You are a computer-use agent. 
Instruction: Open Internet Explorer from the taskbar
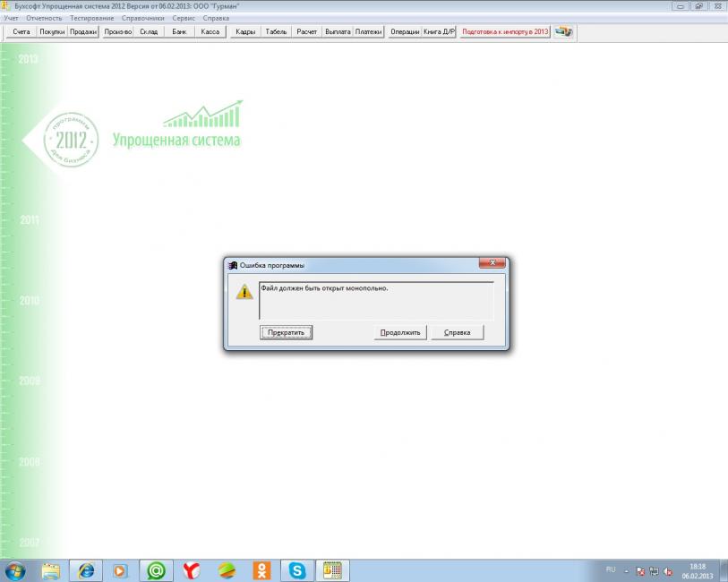point(87,570)
